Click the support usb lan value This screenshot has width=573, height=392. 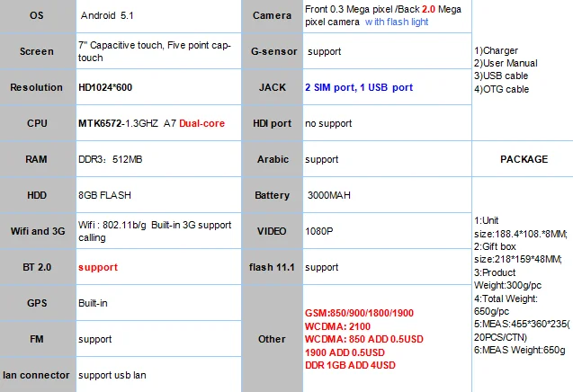pyautogui.click(x=112, y=375)
